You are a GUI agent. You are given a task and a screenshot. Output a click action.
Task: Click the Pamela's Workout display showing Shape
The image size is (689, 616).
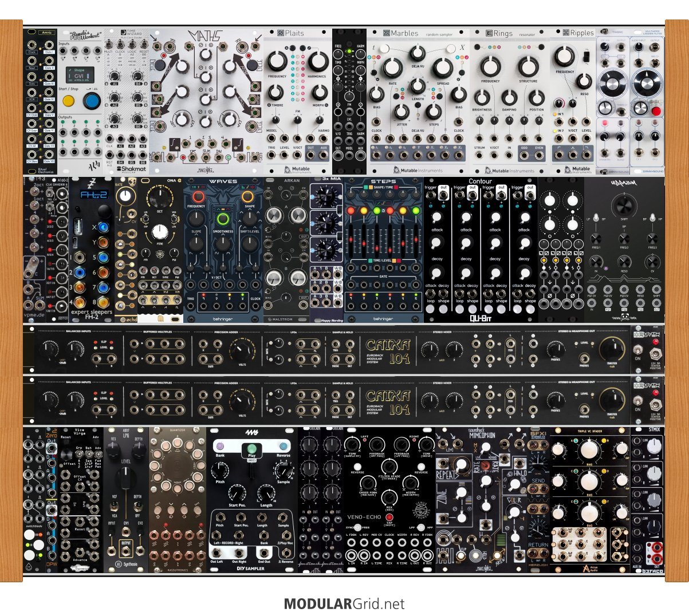79,75
